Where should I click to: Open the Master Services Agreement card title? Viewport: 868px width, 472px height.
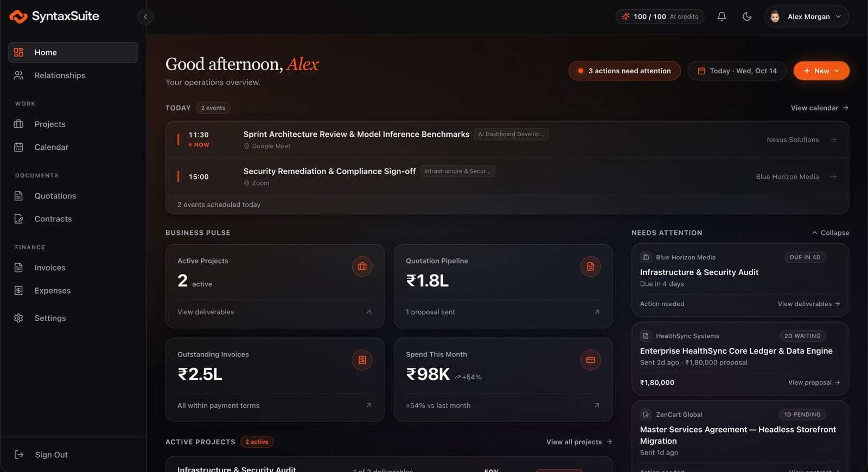(x=738, y=435)
